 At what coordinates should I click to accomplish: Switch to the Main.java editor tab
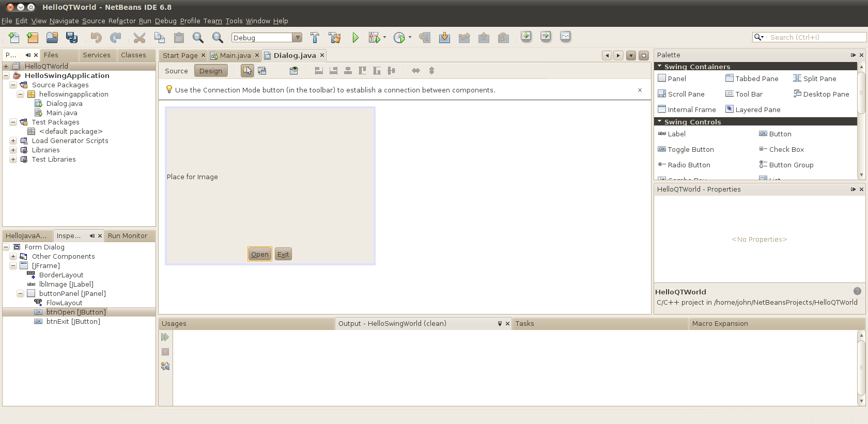point(235,55)
